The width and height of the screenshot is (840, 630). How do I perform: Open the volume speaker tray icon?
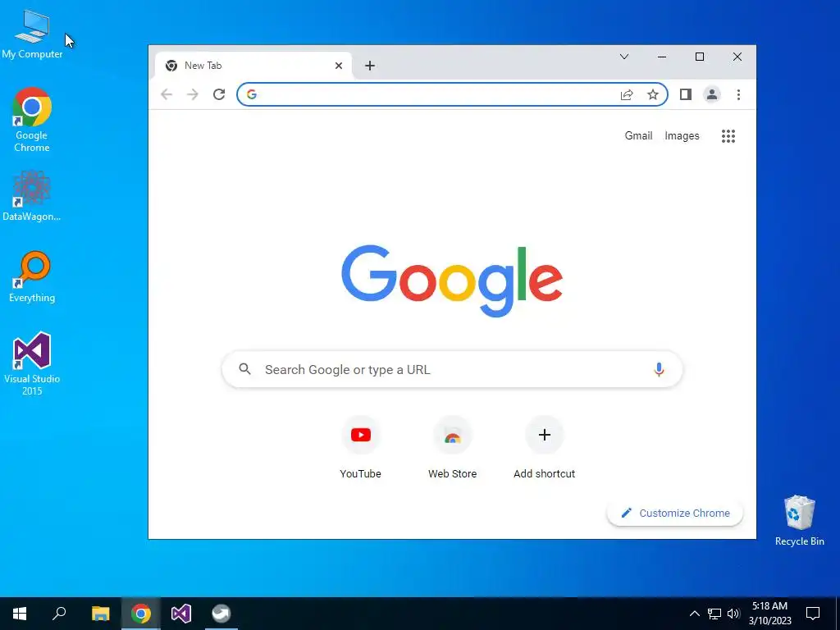(733, 614)
